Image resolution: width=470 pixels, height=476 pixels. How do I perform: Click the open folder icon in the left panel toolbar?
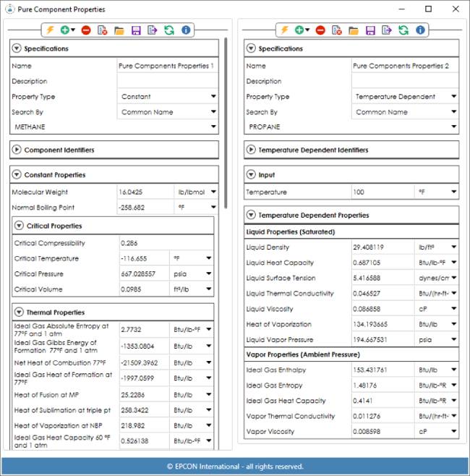tap(119, 30)
